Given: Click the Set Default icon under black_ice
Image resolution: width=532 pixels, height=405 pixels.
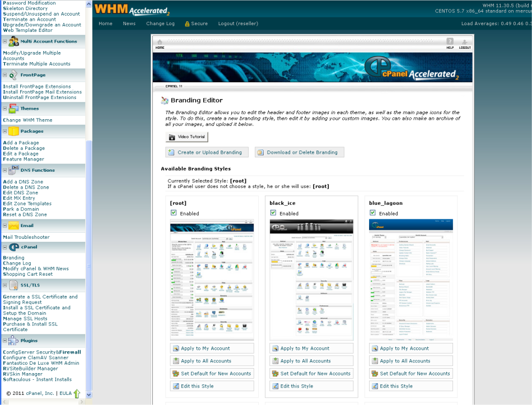Looking at the screenshot, I should pos(275,374).
